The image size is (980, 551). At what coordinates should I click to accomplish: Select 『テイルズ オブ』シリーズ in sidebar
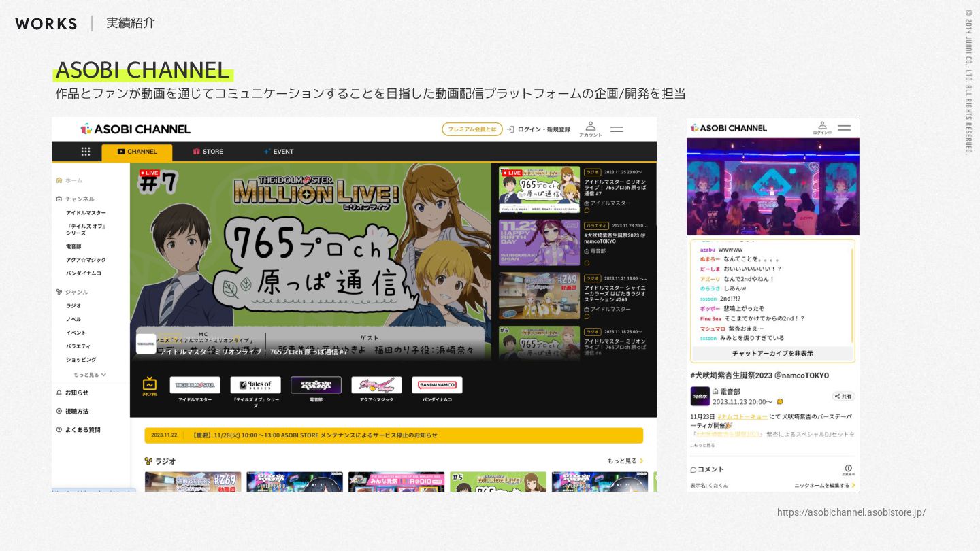[86, 229]
